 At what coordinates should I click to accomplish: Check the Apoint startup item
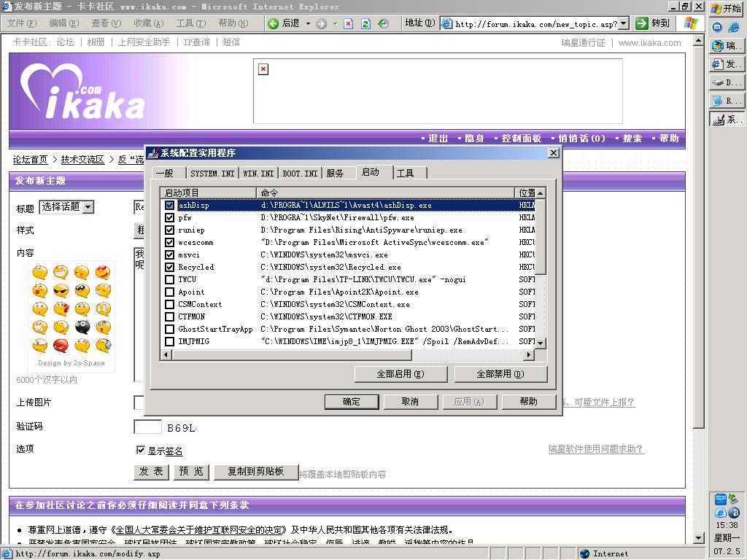[x=169, y=292]
